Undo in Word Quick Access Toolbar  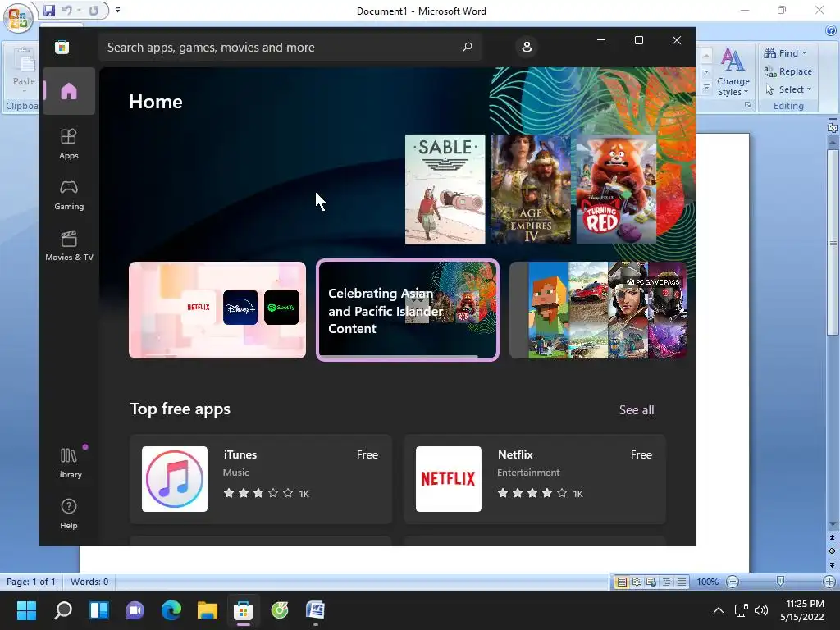coord(67,10)
